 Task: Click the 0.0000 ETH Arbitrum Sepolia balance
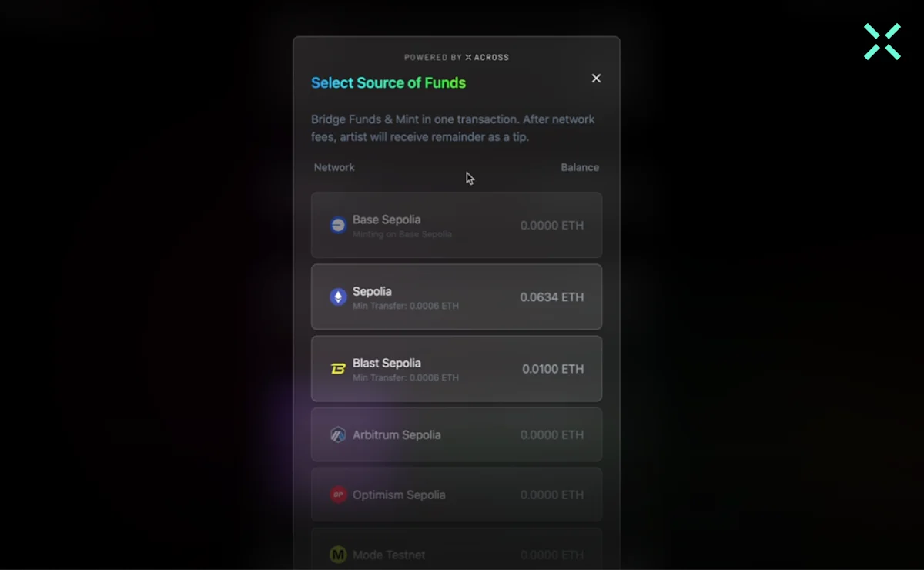tap(551, 435)
